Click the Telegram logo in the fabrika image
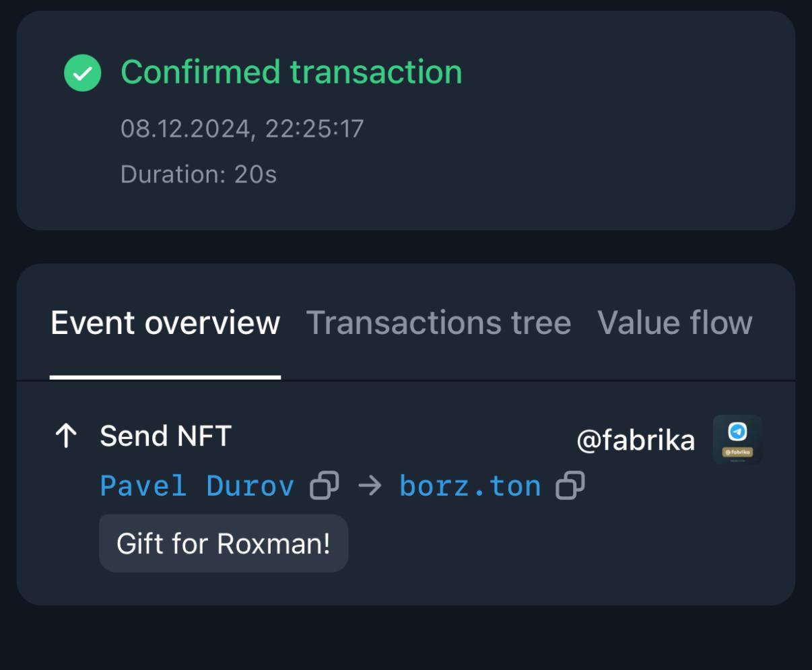812x670 pixels. (738, 431)
